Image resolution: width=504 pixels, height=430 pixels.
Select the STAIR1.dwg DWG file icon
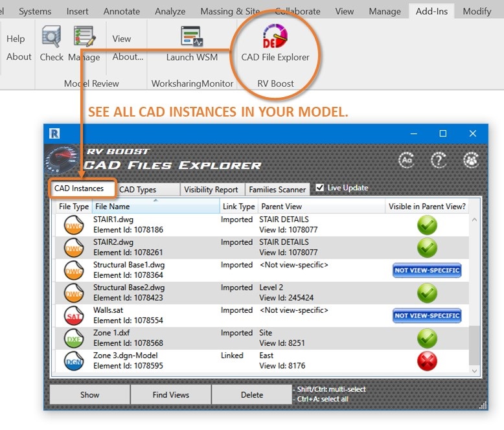(x=74, y=225)
